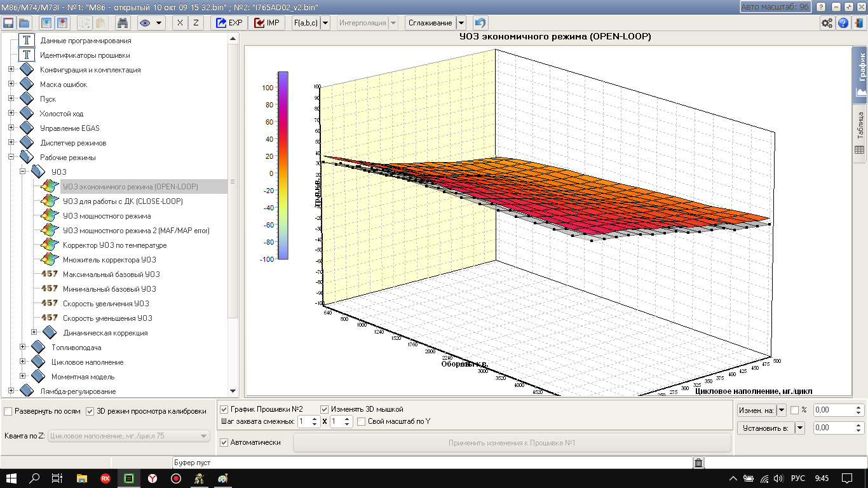The image size is (868, 488).
Task: Select Идентификаторы прошивки tree item
Action: click(x=85, y=55)
